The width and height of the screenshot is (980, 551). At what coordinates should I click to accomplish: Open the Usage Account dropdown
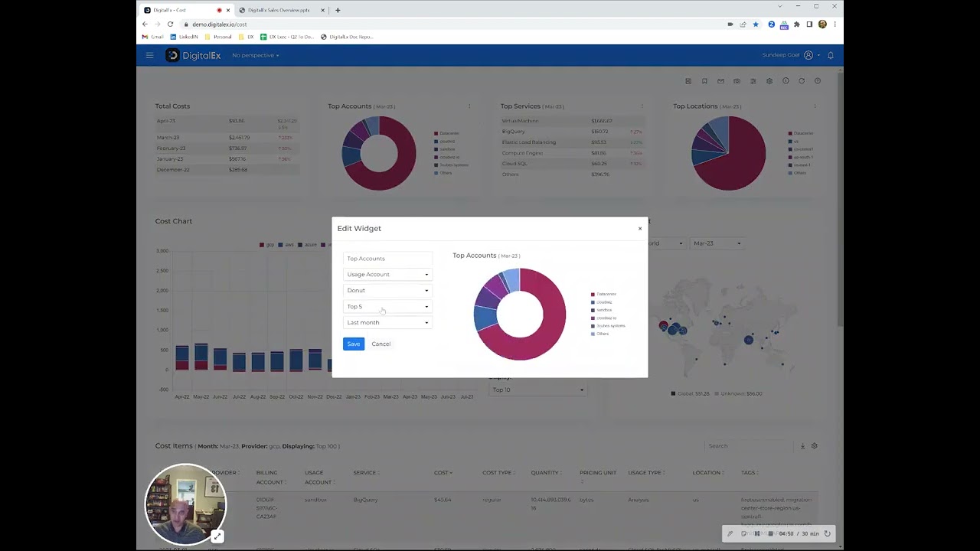pyautogui.click(x=387, y=275)
